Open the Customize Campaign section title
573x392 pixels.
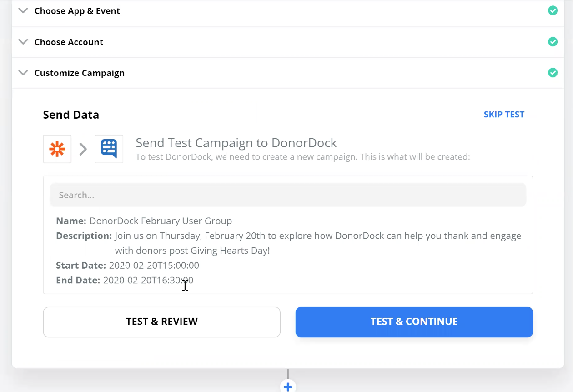click(79, 73)
